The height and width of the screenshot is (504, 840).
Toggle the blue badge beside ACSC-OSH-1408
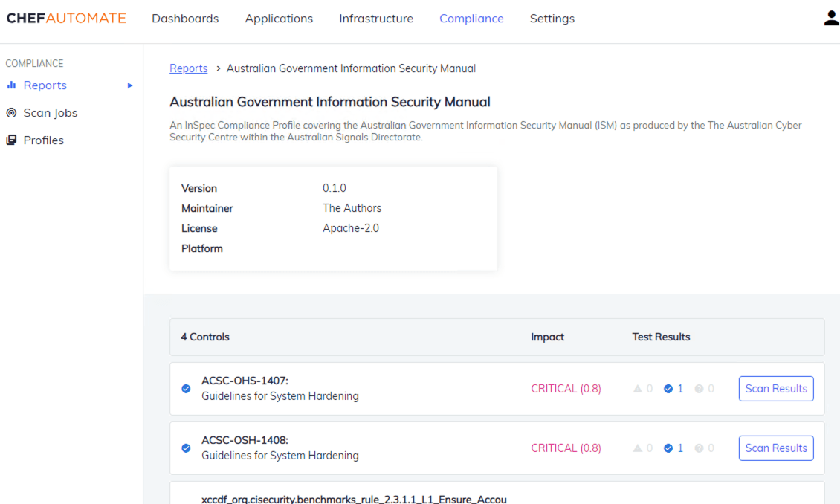click(x=186, y=448)
